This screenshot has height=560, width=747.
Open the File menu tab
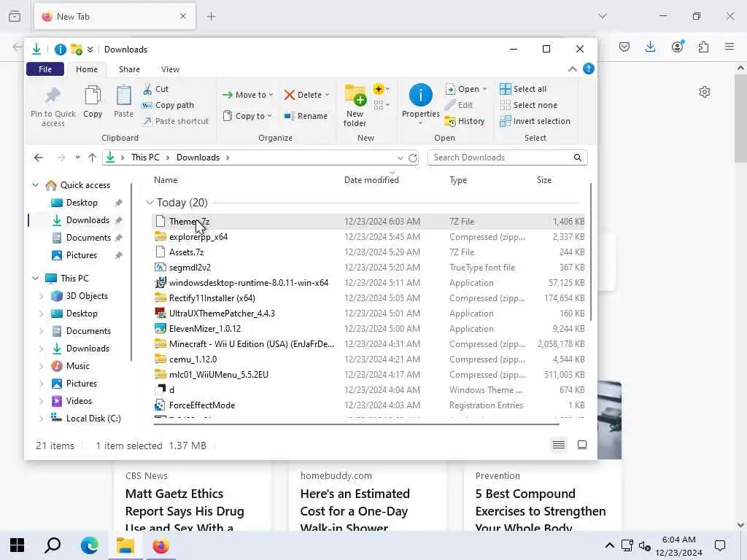tap(45, 69)
